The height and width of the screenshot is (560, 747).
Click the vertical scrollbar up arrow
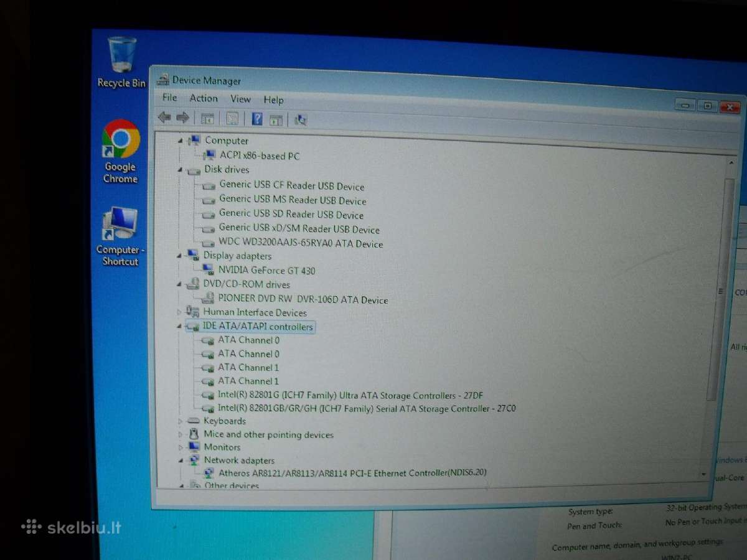(731, 161)
